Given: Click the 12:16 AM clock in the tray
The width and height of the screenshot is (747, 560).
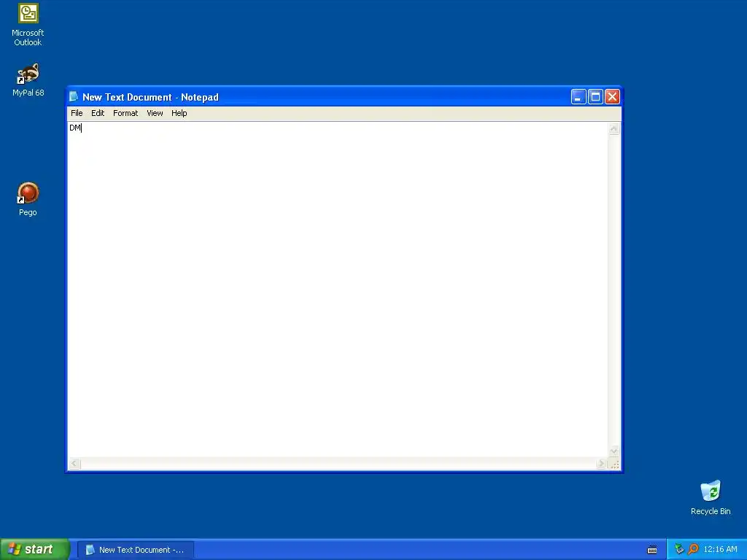Looking at the screenshot, I should pos(720,550).
